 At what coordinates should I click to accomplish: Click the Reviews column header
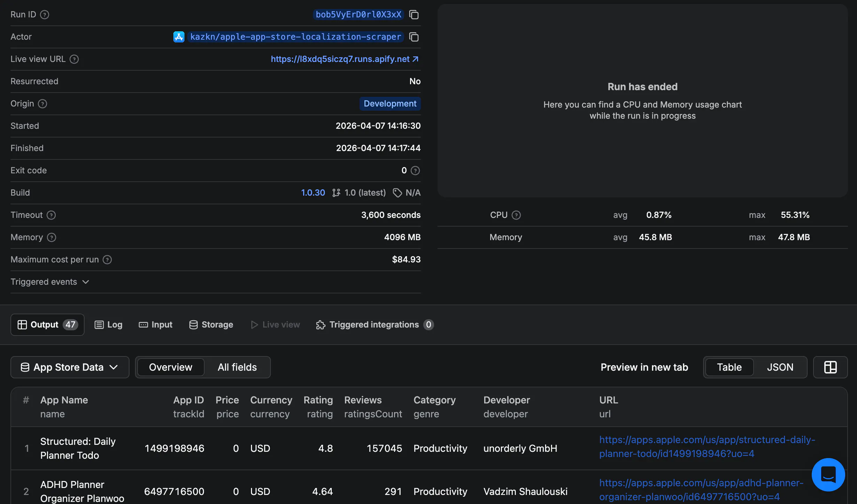[x=363, y=400]
